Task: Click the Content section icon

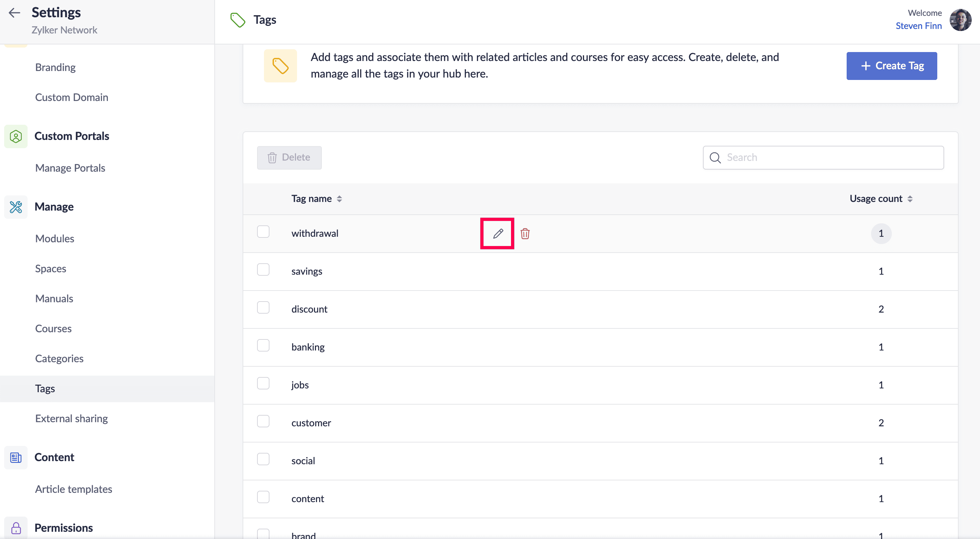Action: click(x=16, y=457)
